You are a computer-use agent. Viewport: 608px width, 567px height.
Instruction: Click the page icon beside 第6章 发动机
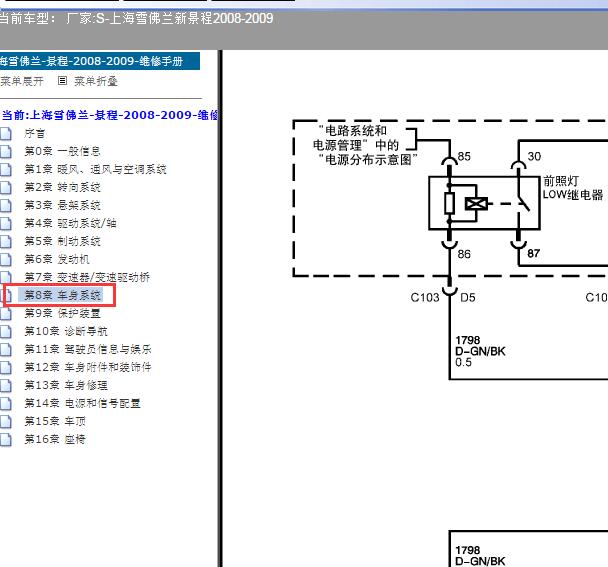5,259
